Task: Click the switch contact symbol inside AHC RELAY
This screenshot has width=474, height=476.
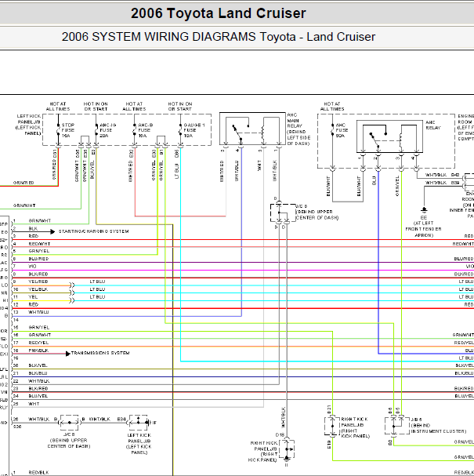Action: (377, 139)
